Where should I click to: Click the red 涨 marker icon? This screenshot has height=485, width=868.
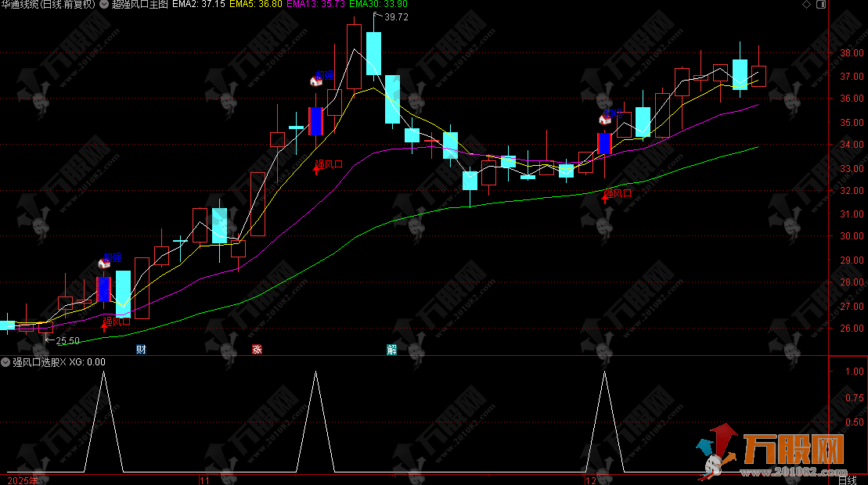[257, 350]
